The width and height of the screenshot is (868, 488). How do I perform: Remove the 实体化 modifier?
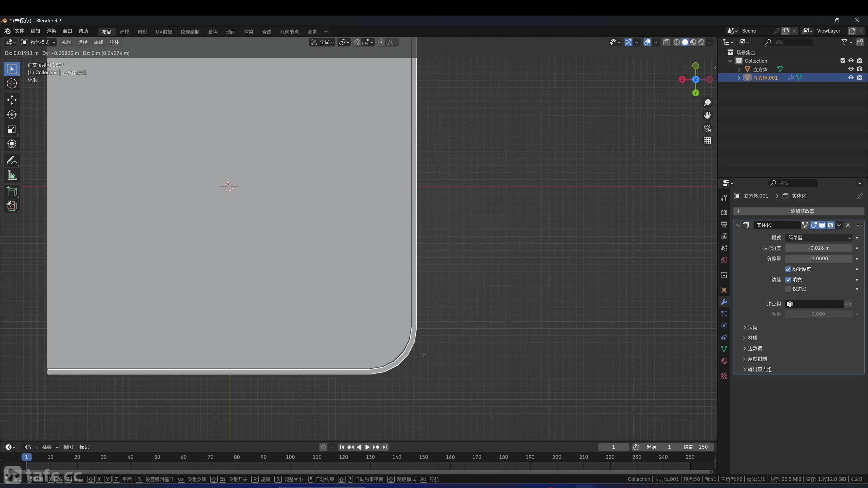coord(848,225)
